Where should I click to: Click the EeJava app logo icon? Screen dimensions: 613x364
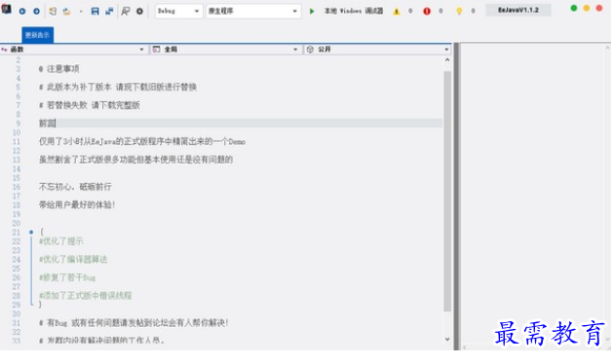click(x=7, y=9)
